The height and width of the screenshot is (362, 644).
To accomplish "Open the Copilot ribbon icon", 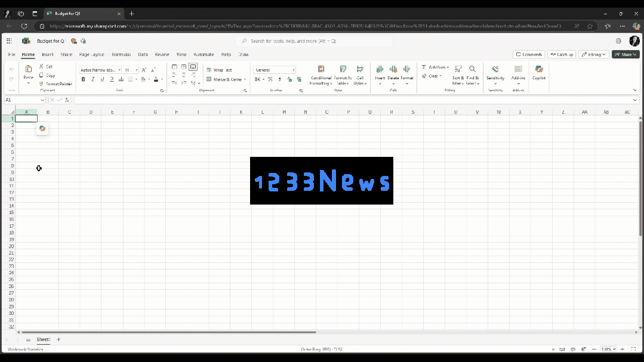I will (539, 73).
